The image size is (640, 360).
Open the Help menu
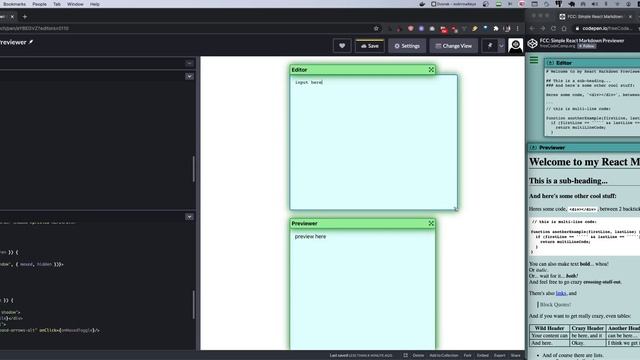(95, 4)
